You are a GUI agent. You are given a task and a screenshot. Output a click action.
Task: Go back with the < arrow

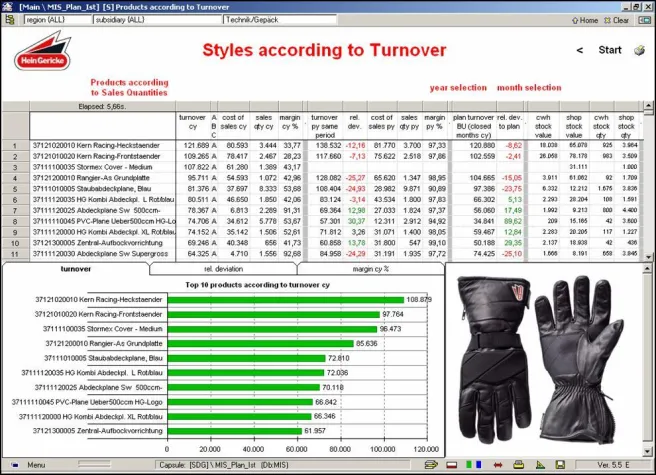(x=579, y=50)
